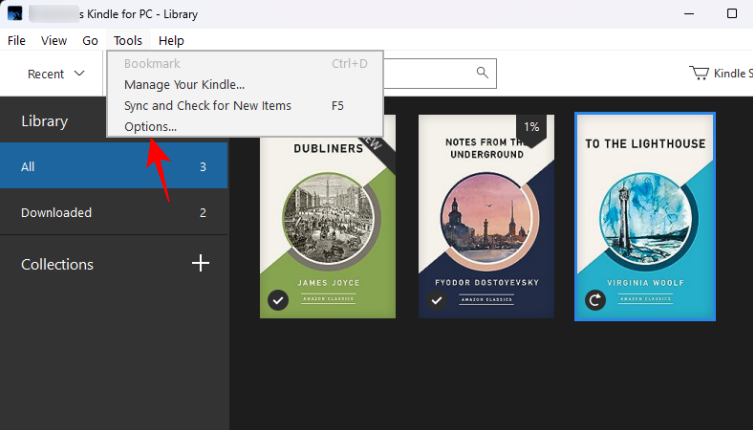This screenshot has height=430, width=753.
Task: Click Sync and Check for New Items
Action: (207, 105)
